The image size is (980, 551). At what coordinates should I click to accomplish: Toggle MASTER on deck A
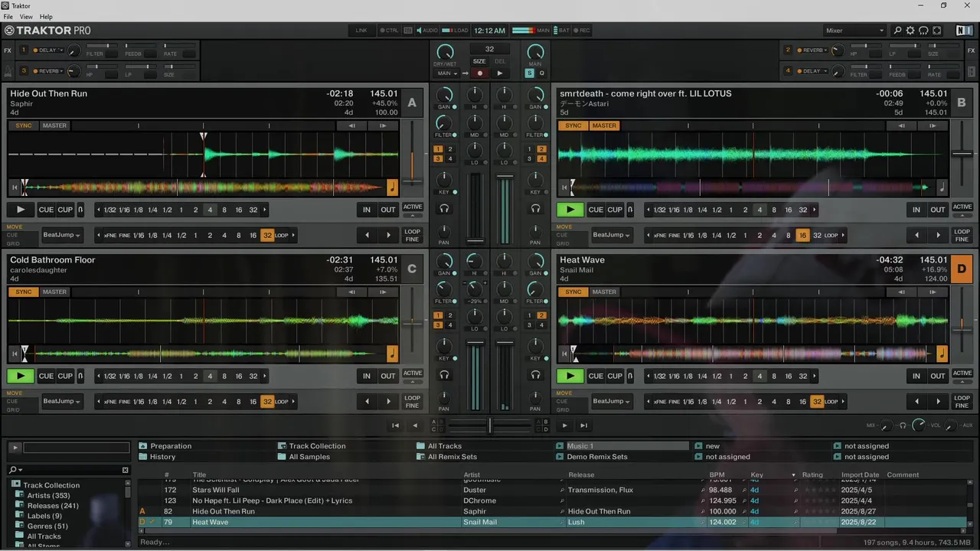click(x=54, y=126)
